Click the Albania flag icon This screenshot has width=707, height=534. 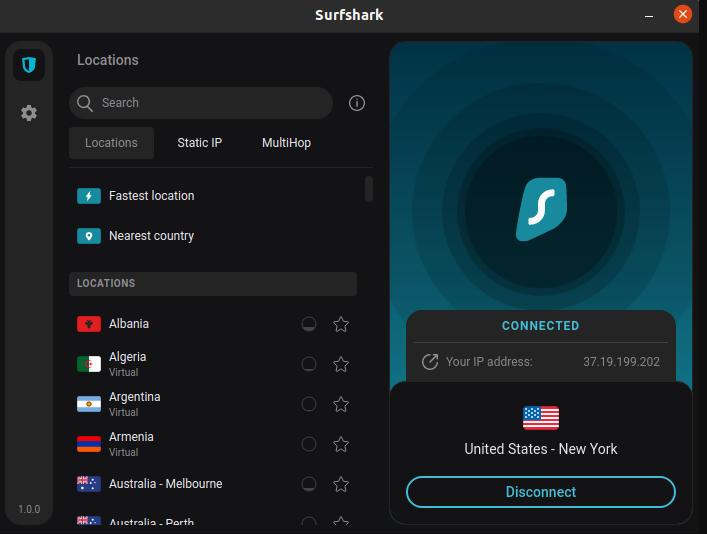pyautogui.click(x=89, y=324)
